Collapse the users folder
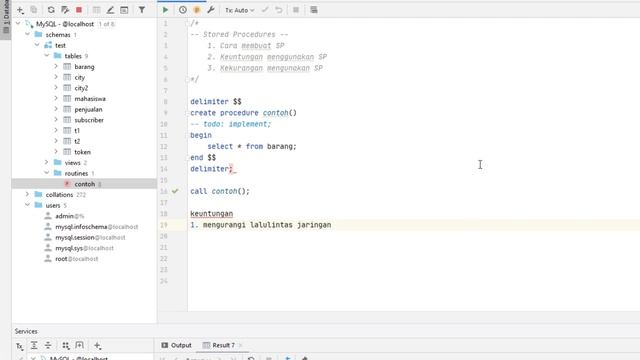Image resolution: width=640 pixels, height=360 pixels. pyautogui.click(x=27, y=205)
